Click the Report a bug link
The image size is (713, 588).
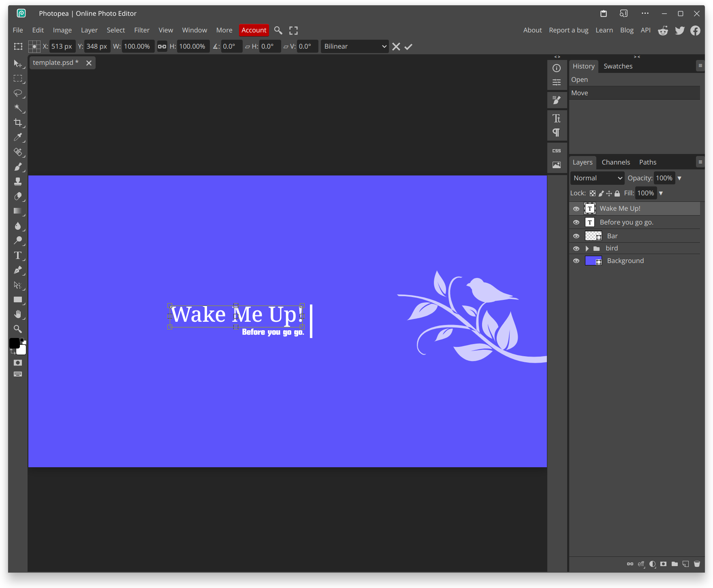(x=568, y=30)
